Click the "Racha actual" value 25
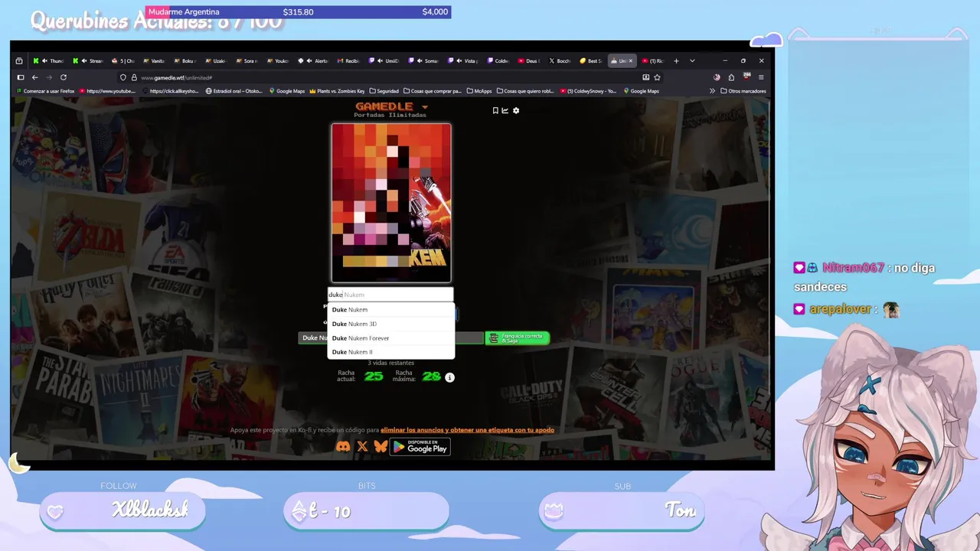Viewport: 980px width, 551px height. (x=374, y=377)
